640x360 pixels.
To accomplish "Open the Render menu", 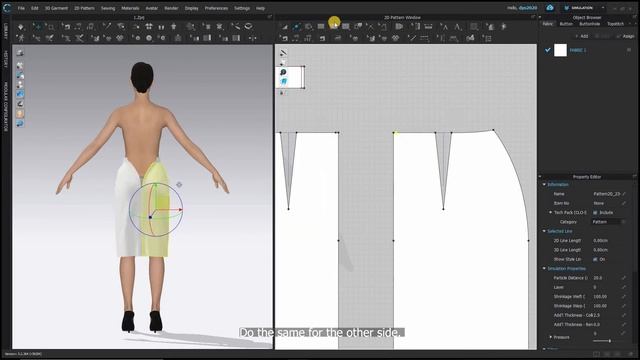I will (171, 8).
